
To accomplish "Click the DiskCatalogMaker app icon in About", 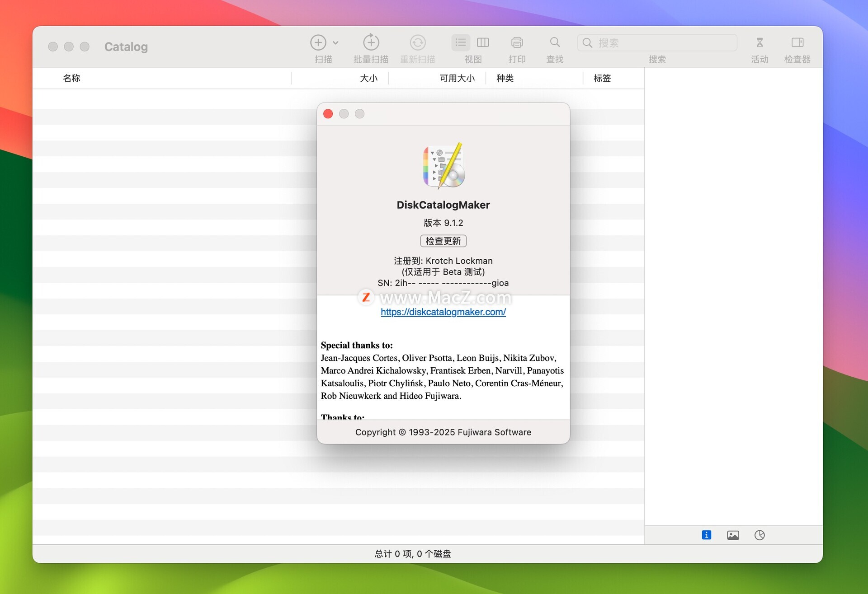I will coord(443,165).
